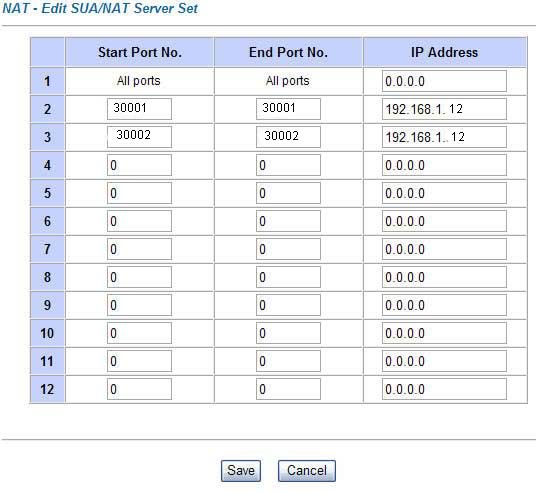Focus the row 10 End Port field

[x=288, y=333]
